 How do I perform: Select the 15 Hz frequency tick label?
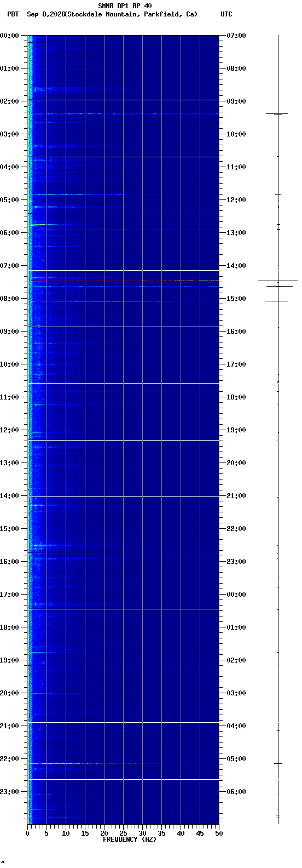click(x=85, y=833)
